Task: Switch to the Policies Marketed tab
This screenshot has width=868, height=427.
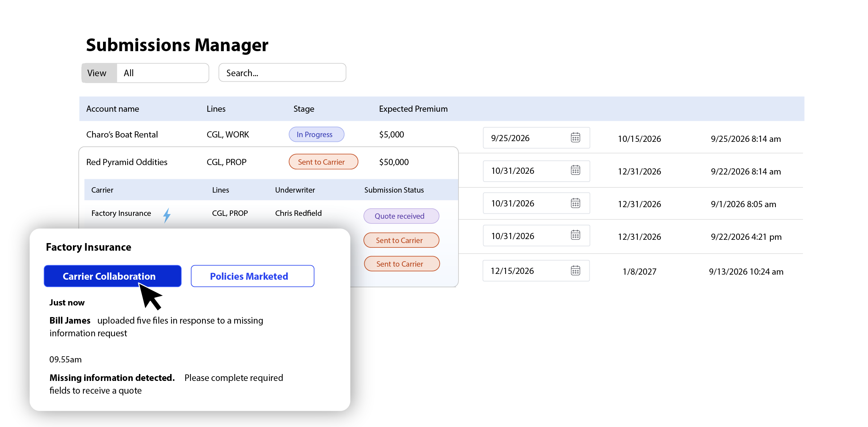Action: [252, 276]
